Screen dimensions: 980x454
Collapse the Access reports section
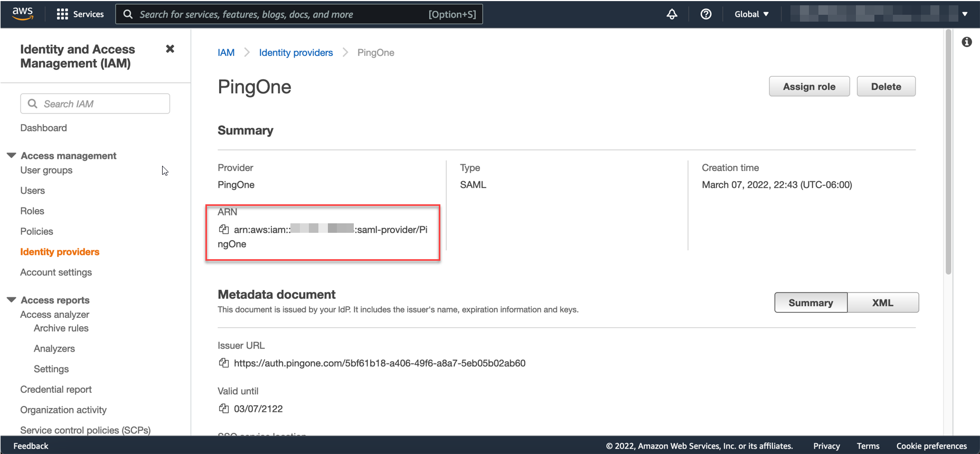point(12,299)
